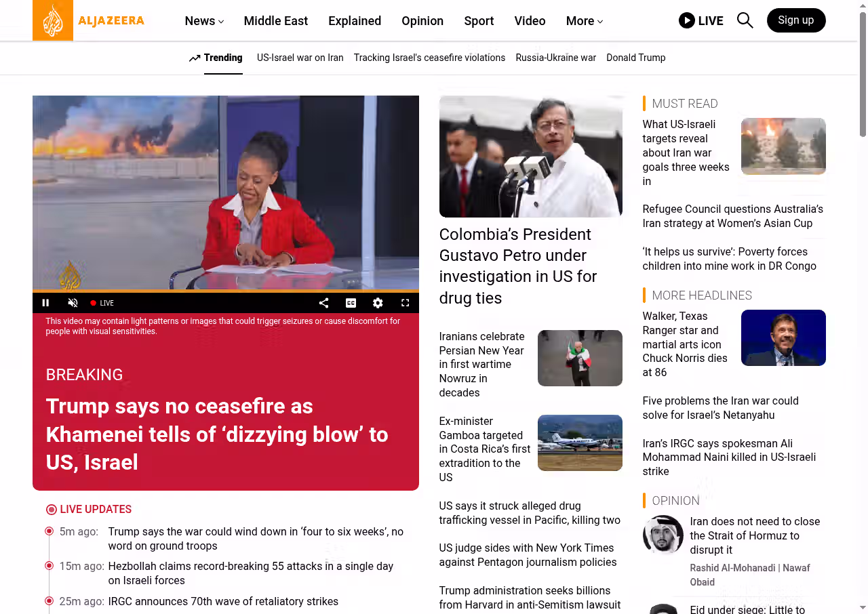Screen dimensions: 868x614
Task: Toggle closed captions on video
Action: click(351, 303)
